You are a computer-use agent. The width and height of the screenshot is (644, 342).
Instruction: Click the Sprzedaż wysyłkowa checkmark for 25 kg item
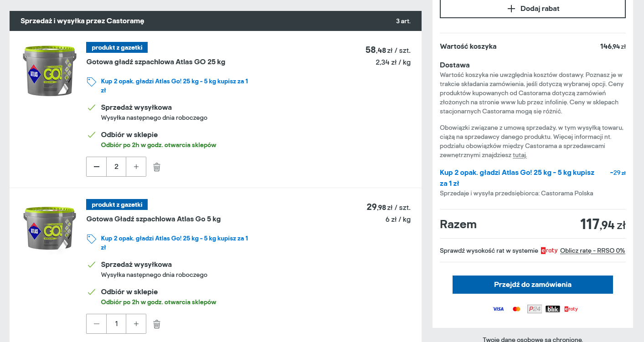(92, 107)
